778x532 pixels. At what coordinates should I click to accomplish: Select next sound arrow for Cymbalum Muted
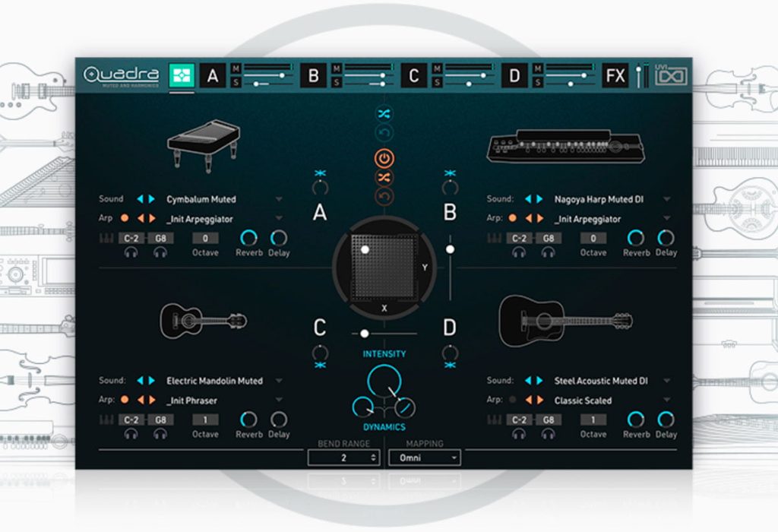(x=152, y=199)
